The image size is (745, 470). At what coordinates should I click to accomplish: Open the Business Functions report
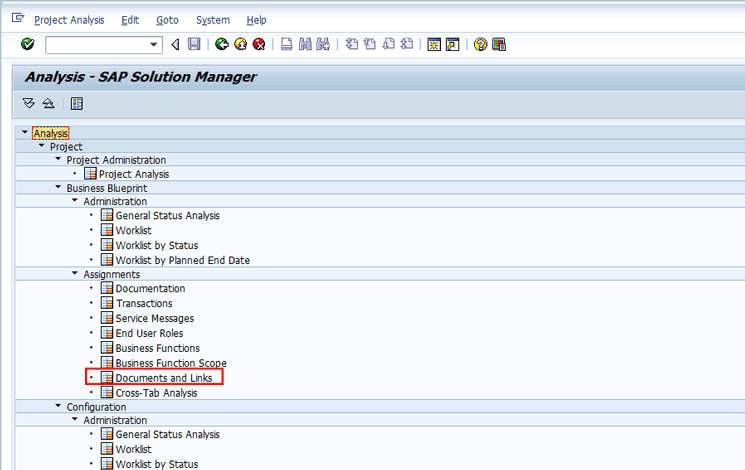pos(158,348)
